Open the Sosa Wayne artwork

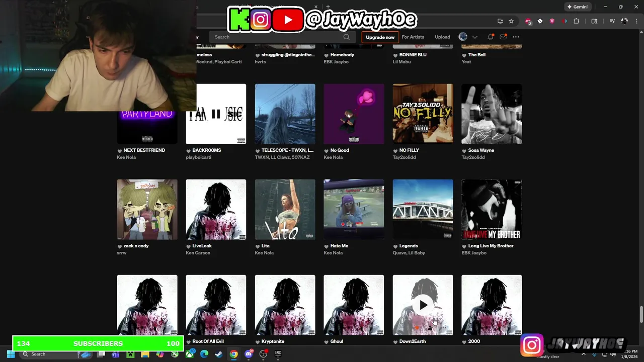(x=492, y=114)
